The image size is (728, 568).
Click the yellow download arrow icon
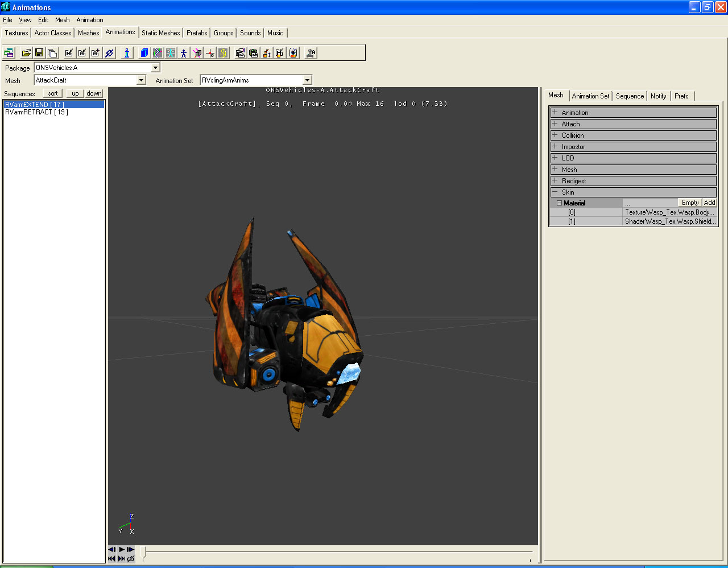[293, 53]
